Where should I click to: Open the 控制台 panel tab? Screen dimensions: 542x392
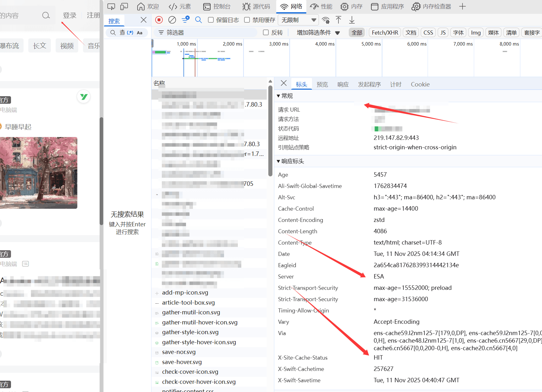pyautogui.click(x=217, y=7)
